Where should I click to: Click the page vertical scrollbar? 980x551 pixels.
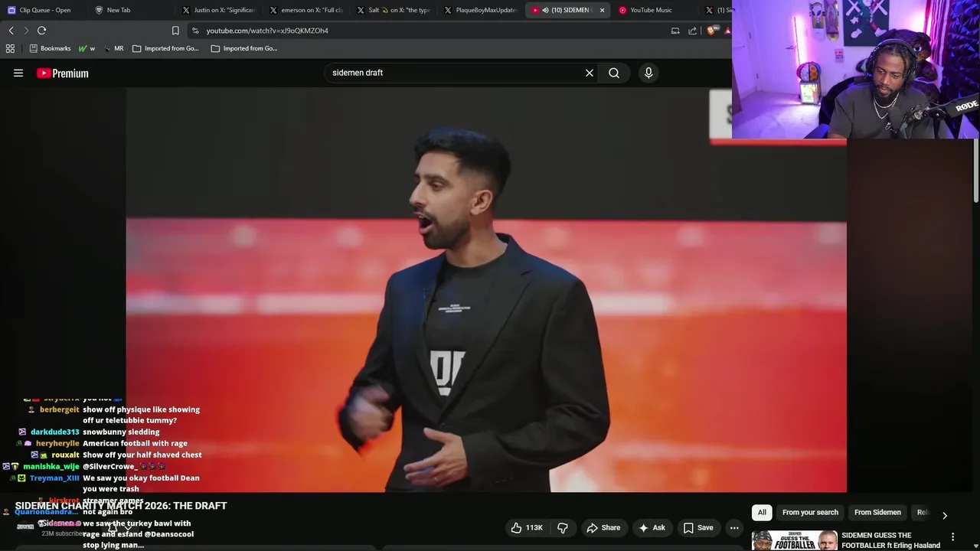[x=975, y=172]
